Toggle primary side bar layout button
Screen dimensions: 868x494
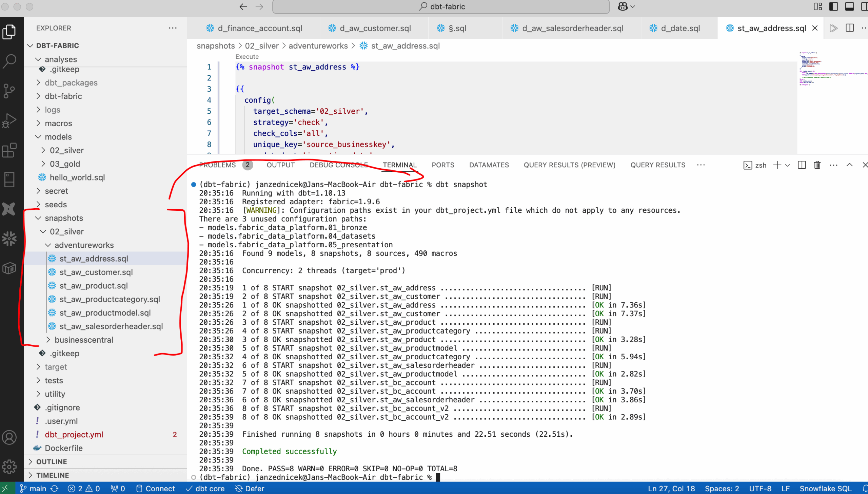[x=834, y=6]
